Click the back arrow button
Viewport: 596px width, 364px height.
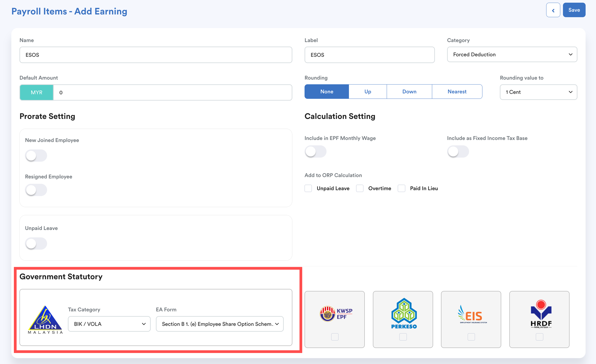[x=553, y=10]
